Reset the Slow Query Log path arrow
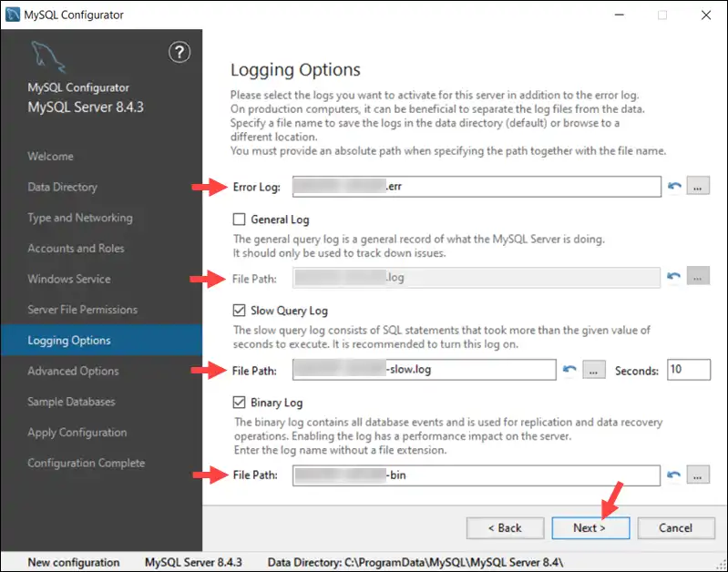This screenshot has width=728, height=572. [x=569, y=370]
